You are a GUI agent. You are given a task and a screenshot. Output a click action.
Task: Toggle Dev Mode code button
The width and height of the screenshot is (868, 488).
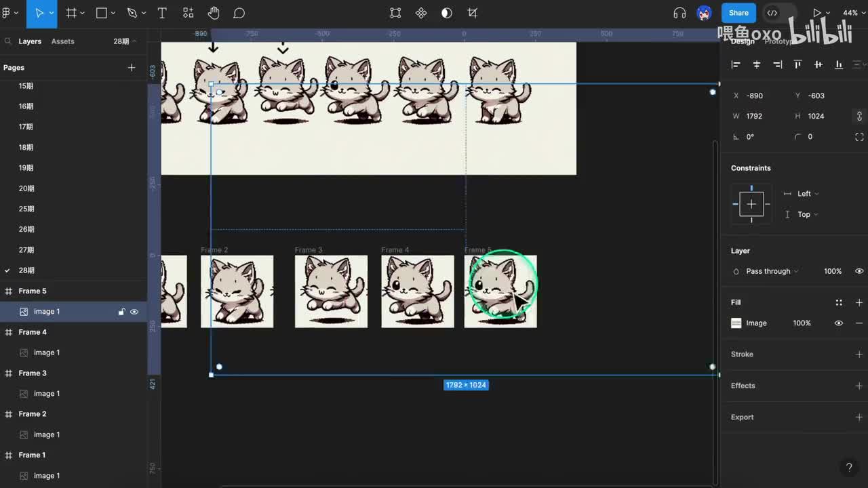pos(772,13)
